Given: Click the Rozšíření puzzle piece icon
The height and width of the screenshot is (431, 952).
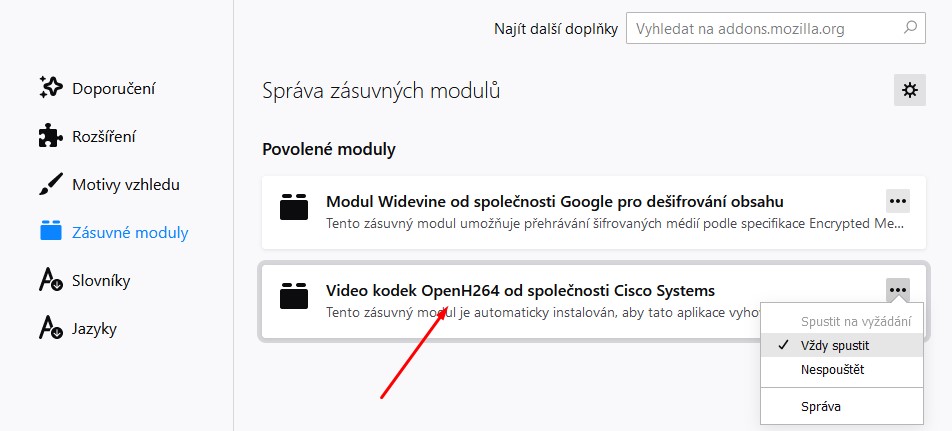Looking at the screenshot, I should pyautogui.click(x=51, y=136).
